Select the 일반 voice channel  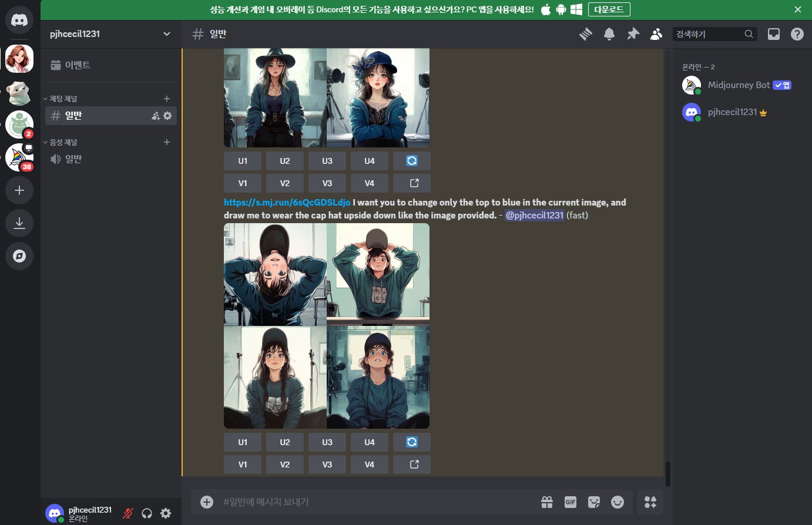73,159
